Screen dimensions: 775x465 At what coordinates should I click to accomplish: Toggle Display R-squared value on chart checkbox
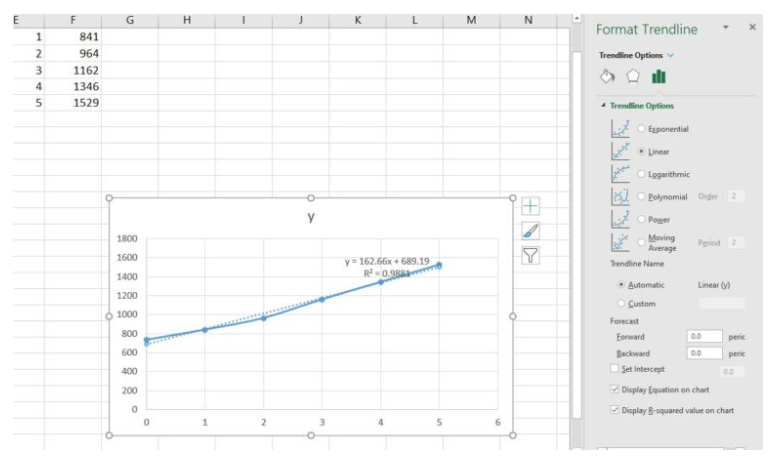pos(614,410)
